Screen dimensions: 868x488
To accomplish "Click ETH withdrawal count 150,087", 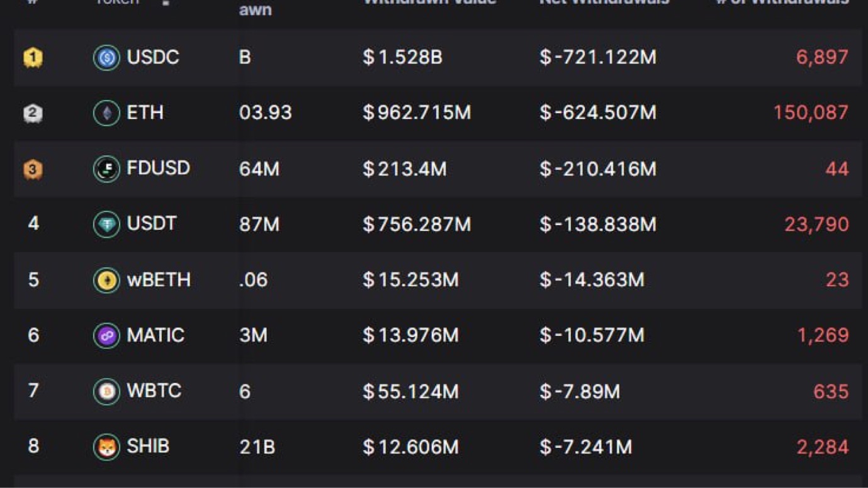I will 810,113.
